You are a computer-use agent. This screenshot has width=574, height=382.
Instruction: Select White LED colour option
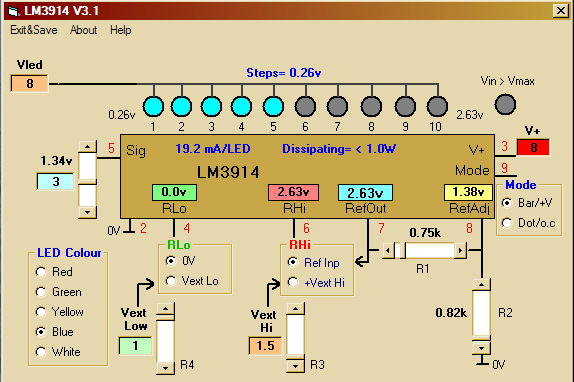pos(58,352)
